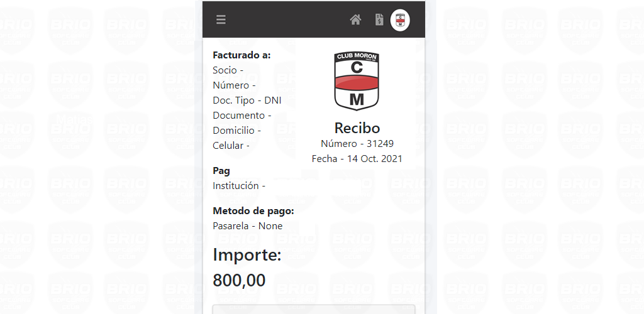Click the Institución line

click(x=239, y=186)
